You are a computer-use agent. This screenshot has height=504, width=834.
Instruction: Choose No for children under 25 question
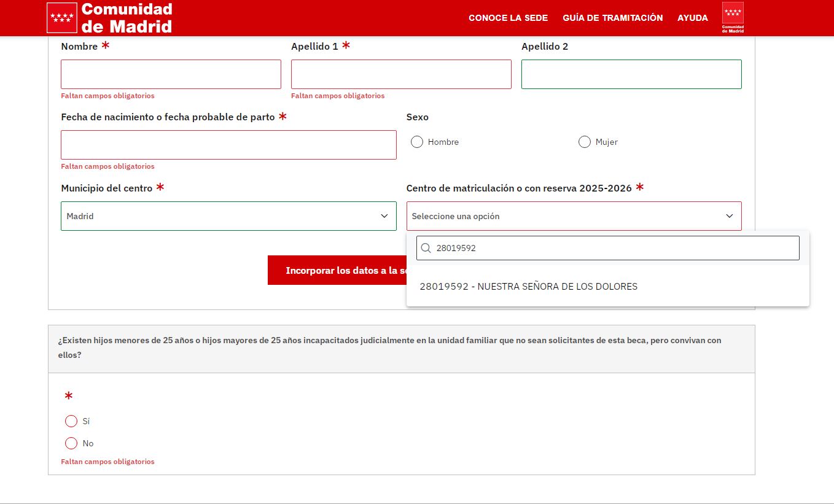[x=71, y=443]
